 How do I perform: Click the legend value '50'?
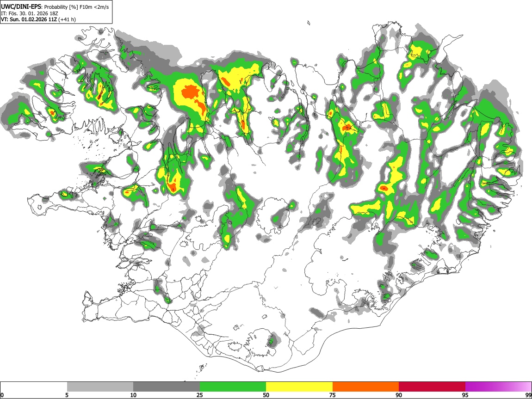[266, 395]
